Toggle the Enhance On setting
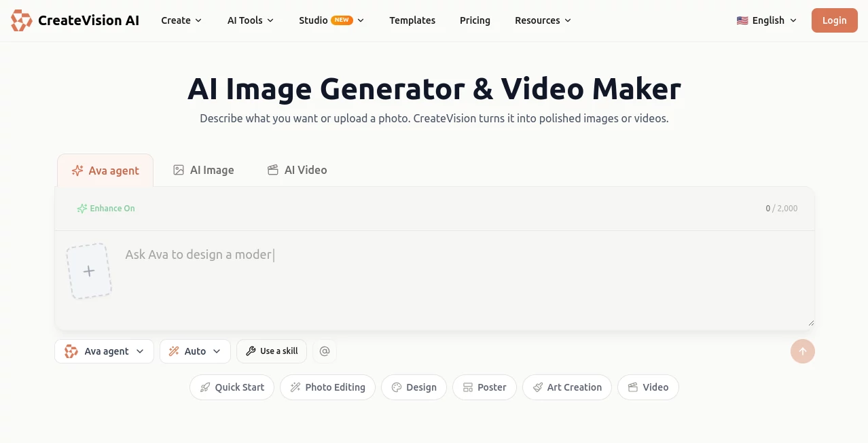This screenshot has height=443, width=868. click(x=106, y=209)
